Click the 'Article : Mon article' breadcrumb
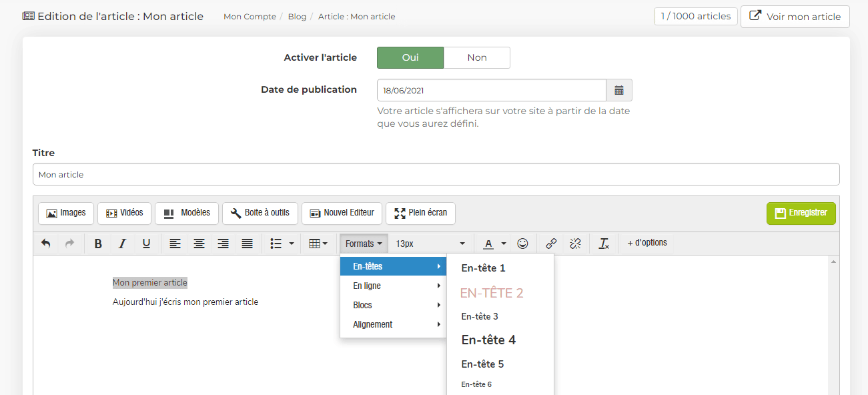Image resolution: width=868 pixels, height=395 pixels. pos(357,17)
